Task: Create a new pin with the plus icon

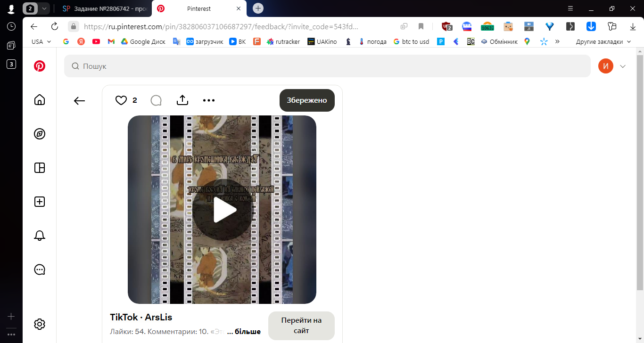Action: (40, 202)
